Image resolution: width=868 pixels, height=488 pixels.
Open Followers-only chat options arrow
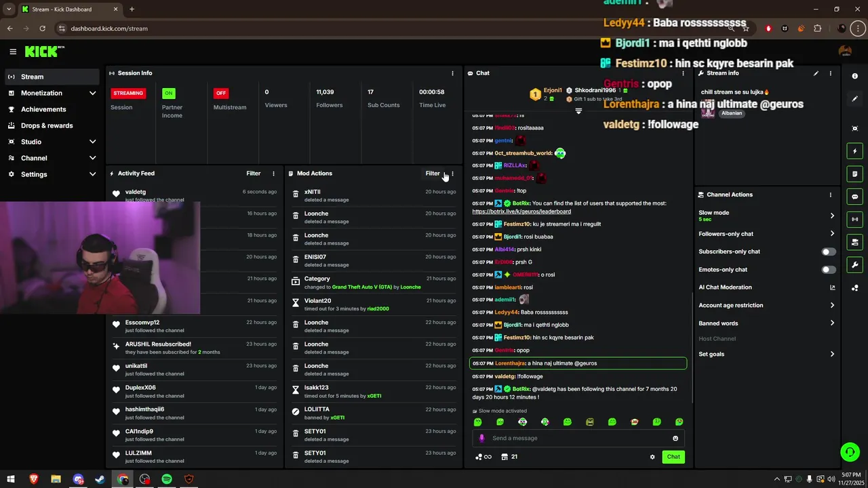tap(832, 234)
